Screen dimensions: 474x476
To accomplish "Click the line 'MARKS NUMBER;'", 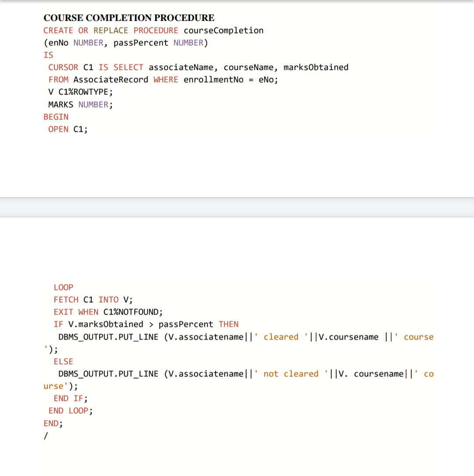I will point(80,105).
